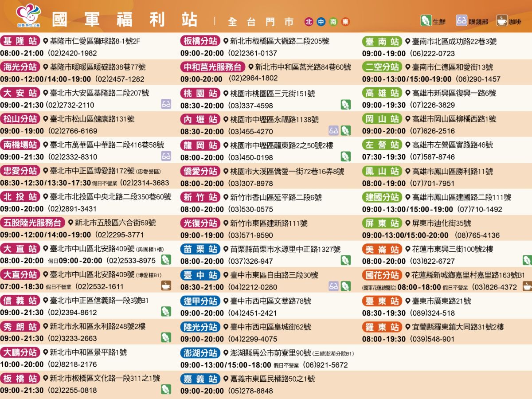Click the 全台門市 heading text
532x399 pixels.
tap(261, 22)
